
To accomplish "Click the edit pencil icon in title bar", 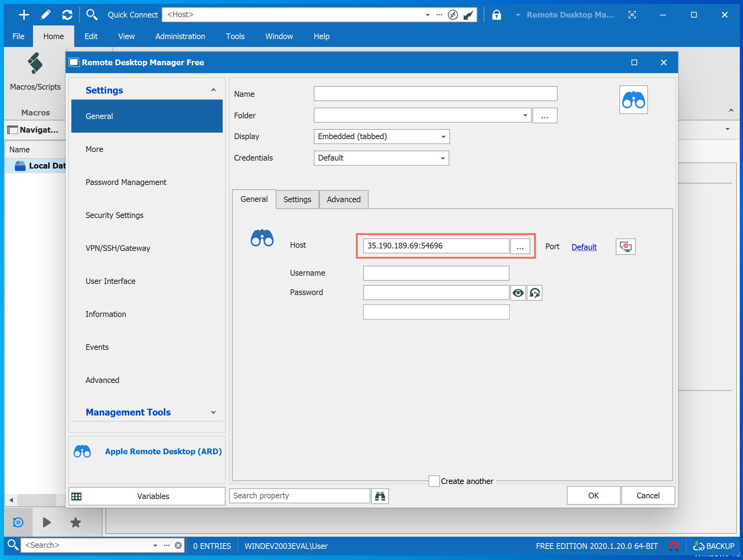I will 46,15.
